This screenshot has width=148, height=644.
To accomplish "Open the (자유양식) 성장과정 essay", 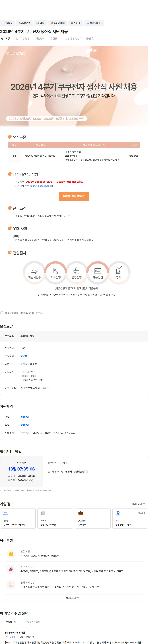I will (x=15, y=632).
